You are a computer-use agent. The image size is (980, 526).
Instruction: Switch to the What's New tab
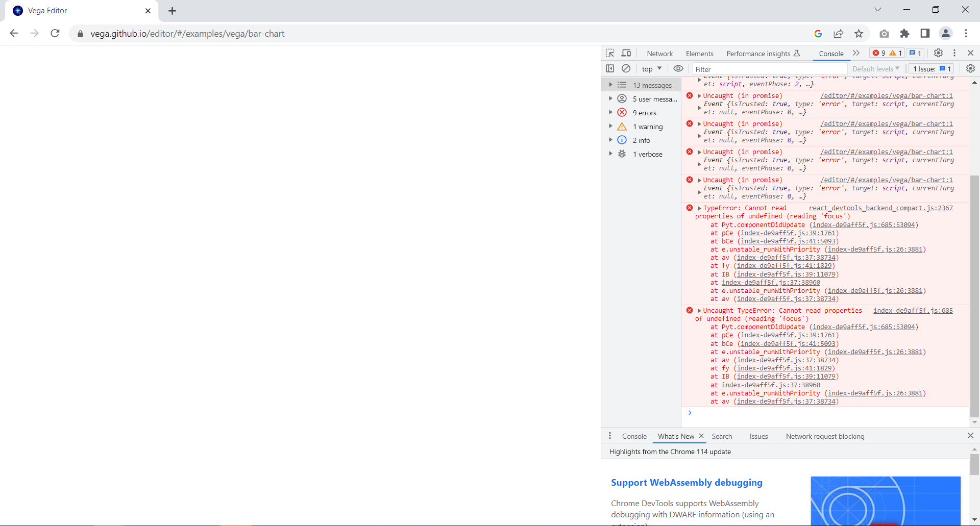[x=675, y=436]
